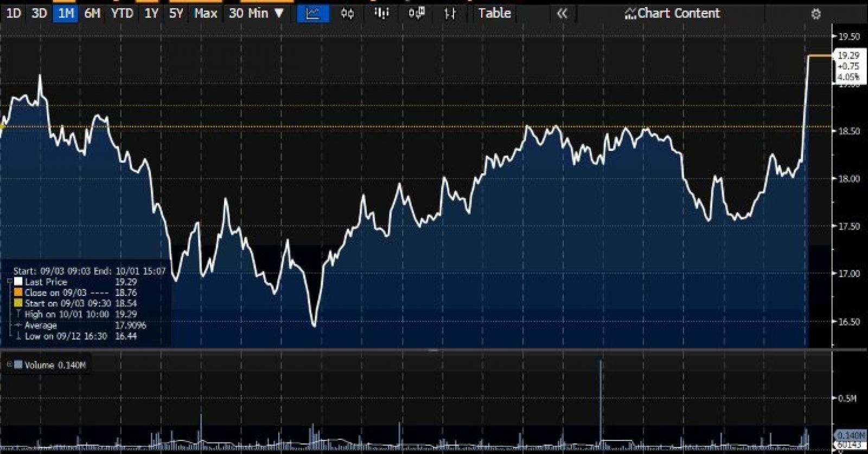Toggle the 5Y range option
Image resolution: width=868 pixels, height=454 pixels.
[x=176, y=14]
